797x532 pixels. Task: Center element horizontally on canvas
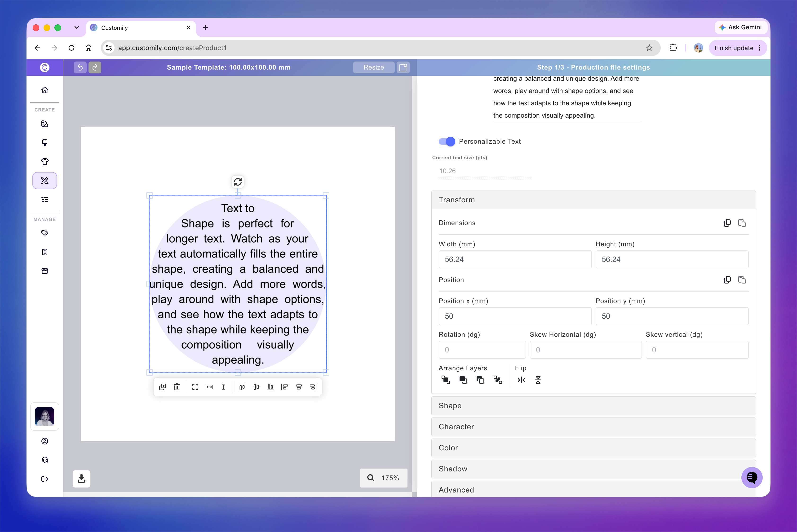[x=299, y=387]
